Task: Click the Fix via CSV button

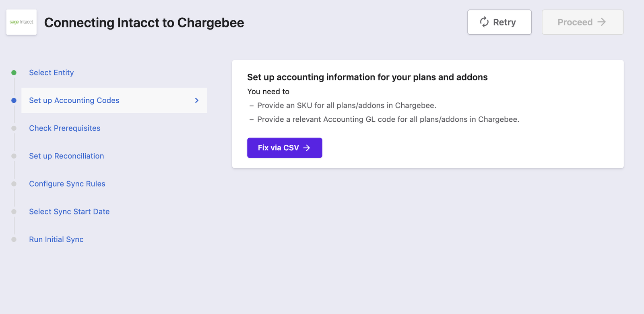Action: click(285, 148)
